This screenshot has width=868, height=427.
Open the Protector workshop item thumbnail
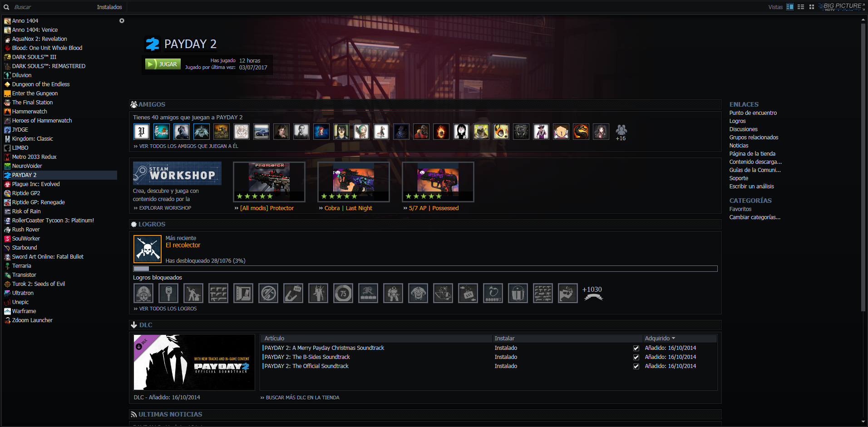(269, 182)
